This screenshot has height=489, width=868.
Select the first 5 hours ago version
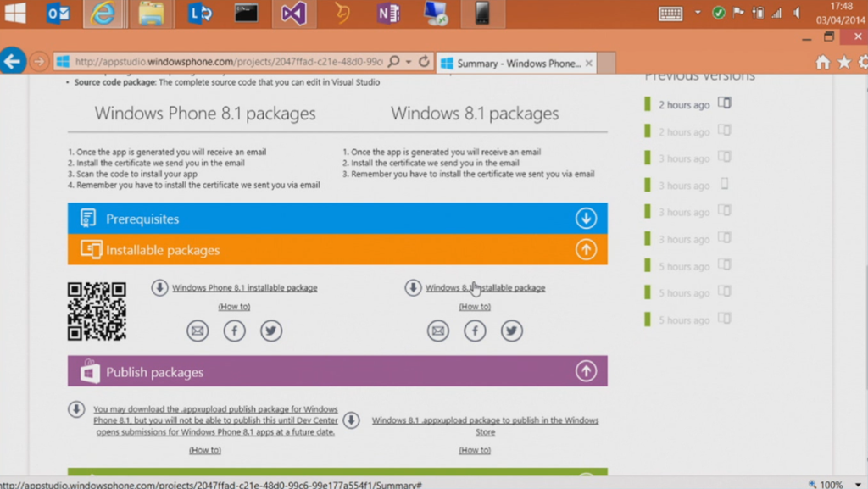pyautogui.click(x=684, y=267)
